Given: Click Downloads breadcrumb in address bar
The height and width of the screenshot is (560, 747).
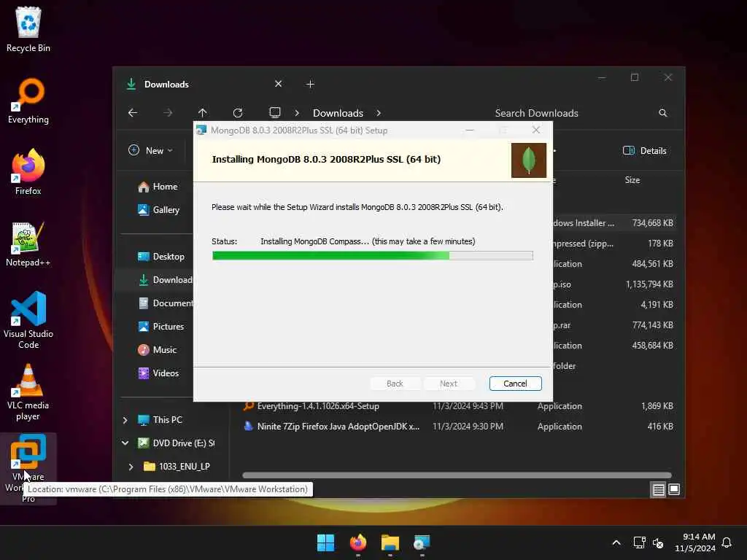Looking at the screenshot, I should [338, 113].
